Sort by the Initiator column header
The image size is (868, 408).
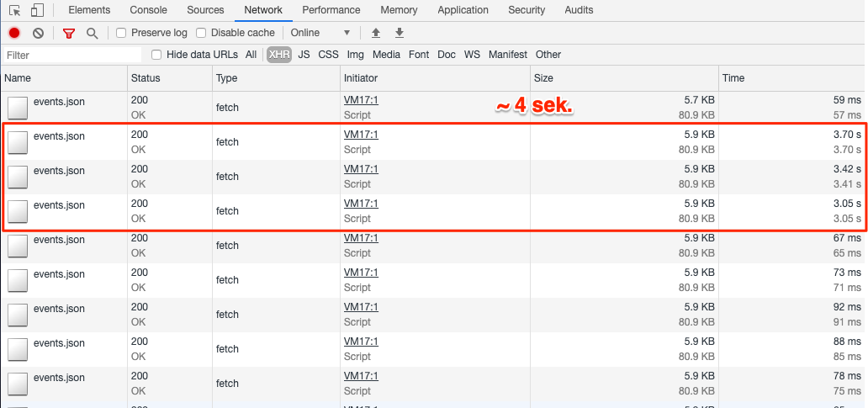tap(435, 78)
